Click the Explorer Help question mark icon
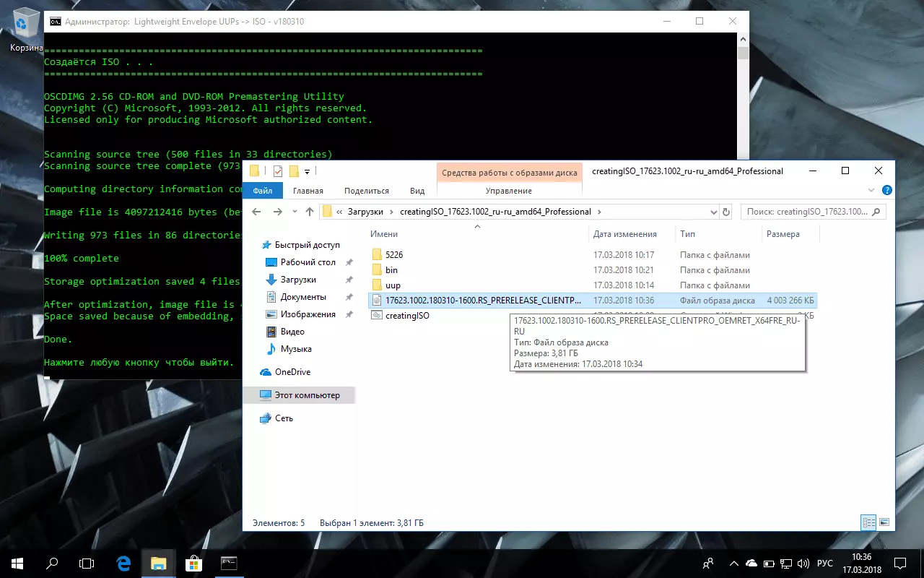Viewport: 924px width, 578px height. (886, 190)
